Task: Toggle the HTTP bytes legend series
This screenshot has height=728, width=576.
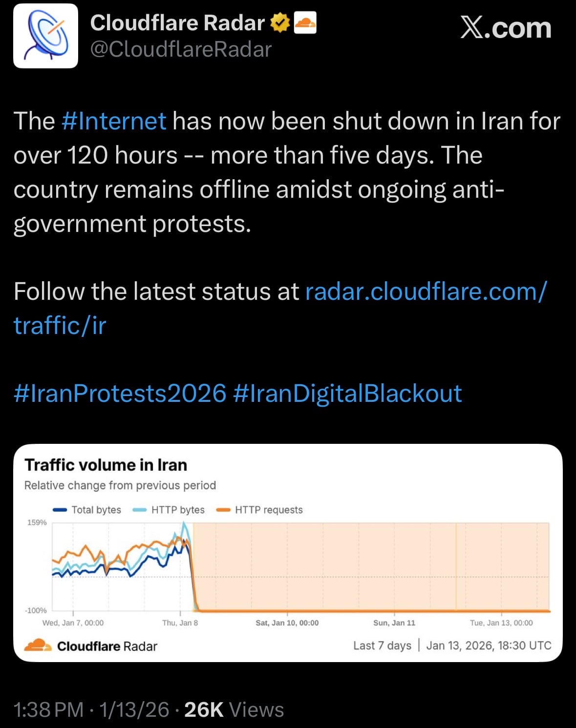Action: pyautogui.click(x=169, y=510)
